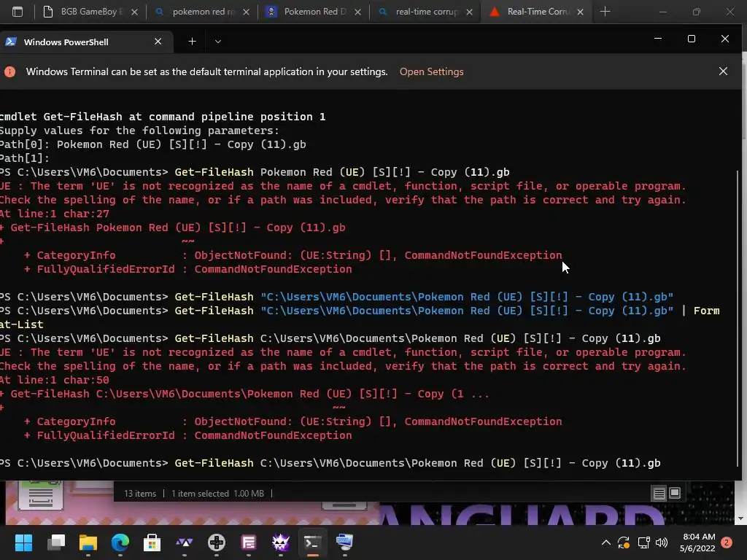The height and width of the screenshot is (560, 747).
Task: Select the Windows PowerShell tab
Action: [85, 42]
